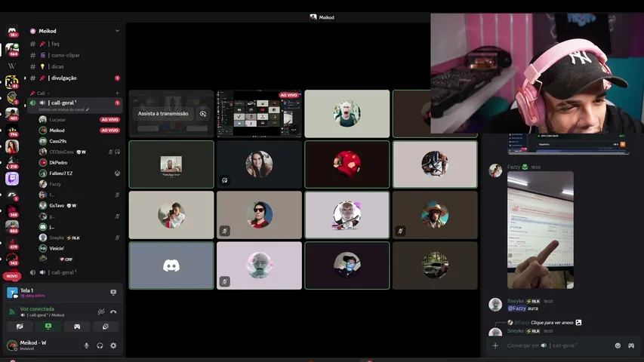Click 'Clique para ver anexo' reply
Screen dimensions: 644x362
[x=552, y=323]
